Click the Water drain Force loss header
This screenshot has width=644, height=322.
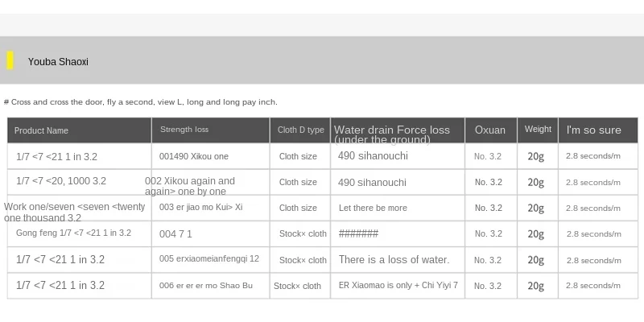391,130
